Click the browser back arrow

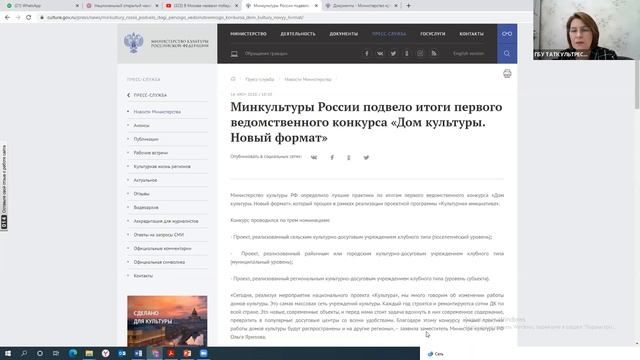(x=7, y=18)
